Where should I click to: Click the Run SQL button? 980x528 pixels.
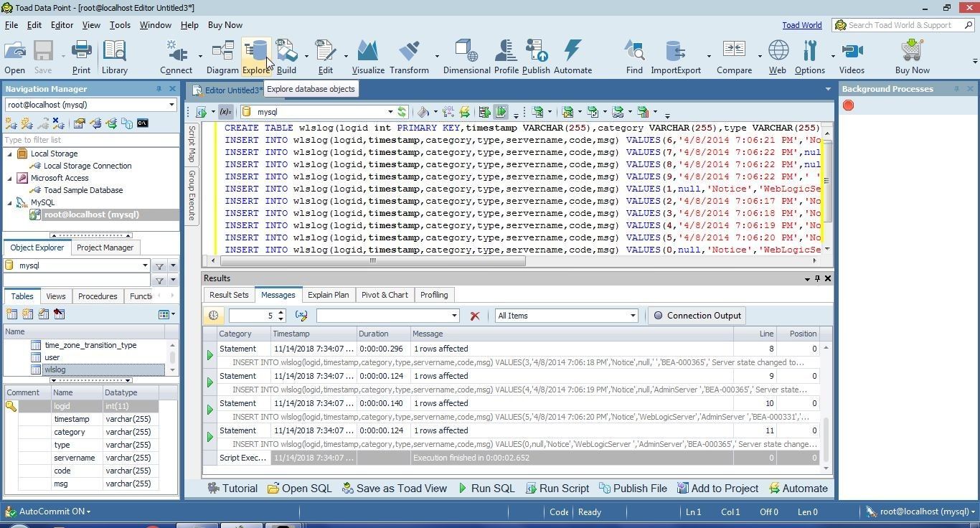coord(486,489)
